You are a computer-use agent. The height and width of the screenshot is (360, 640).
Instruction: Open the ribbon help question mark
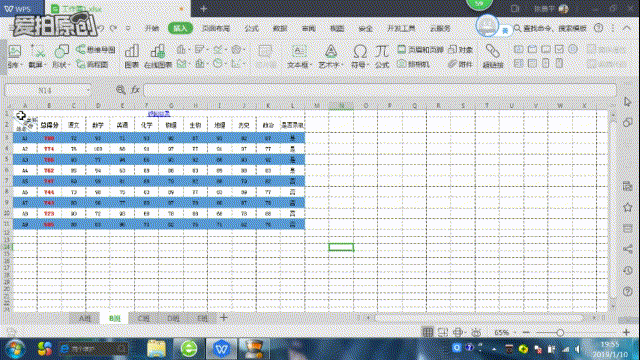click(598, 28)
